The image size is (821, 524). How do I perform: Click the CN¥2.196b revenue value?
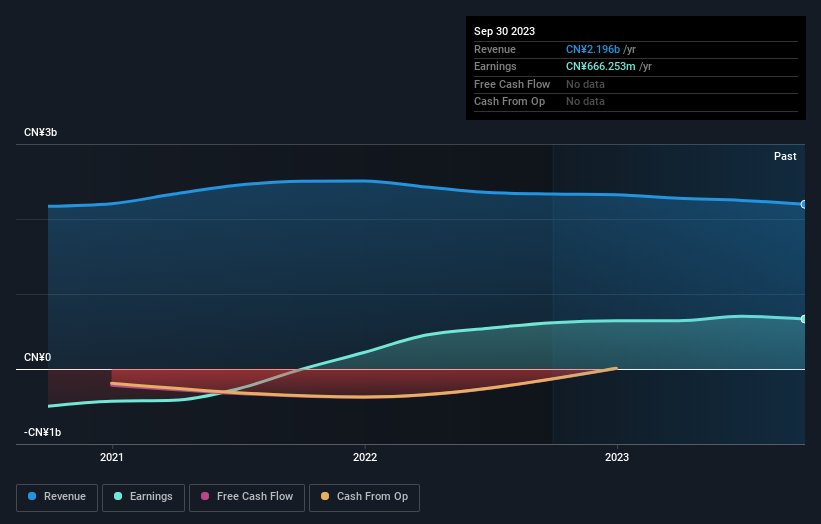[x=593, y=49]
